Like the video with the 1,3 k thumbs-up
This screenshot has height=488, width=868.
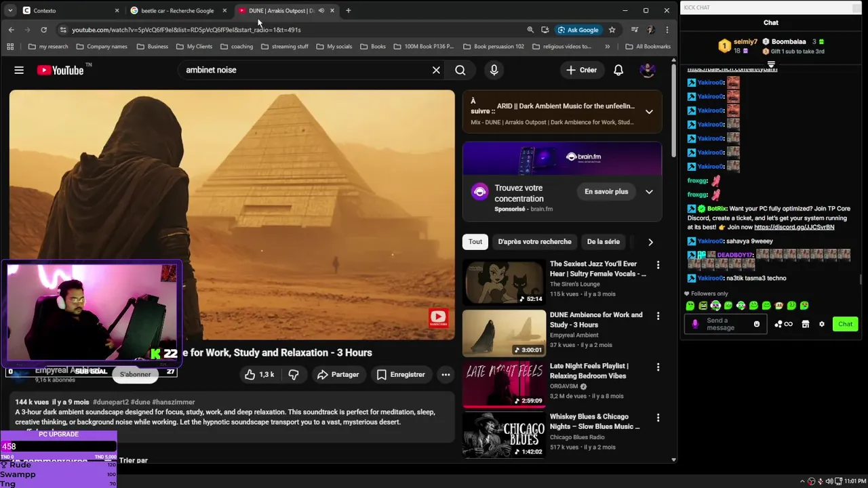[259, 374]
